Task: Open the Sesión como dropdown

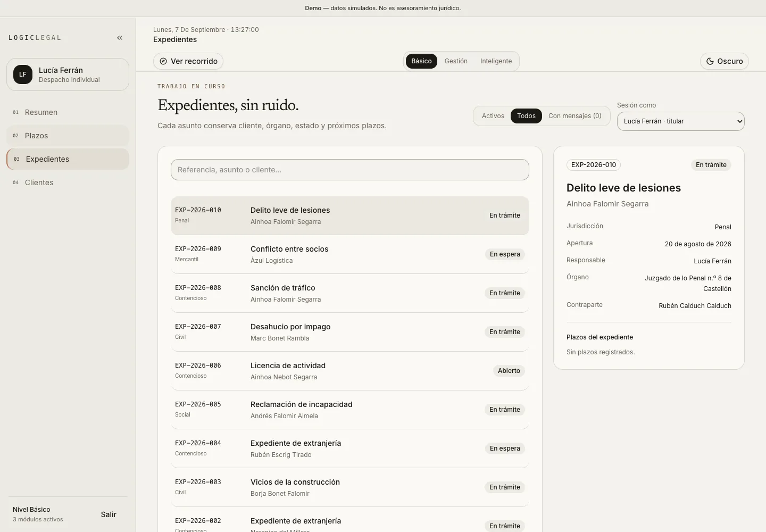Action: point(680,121)
